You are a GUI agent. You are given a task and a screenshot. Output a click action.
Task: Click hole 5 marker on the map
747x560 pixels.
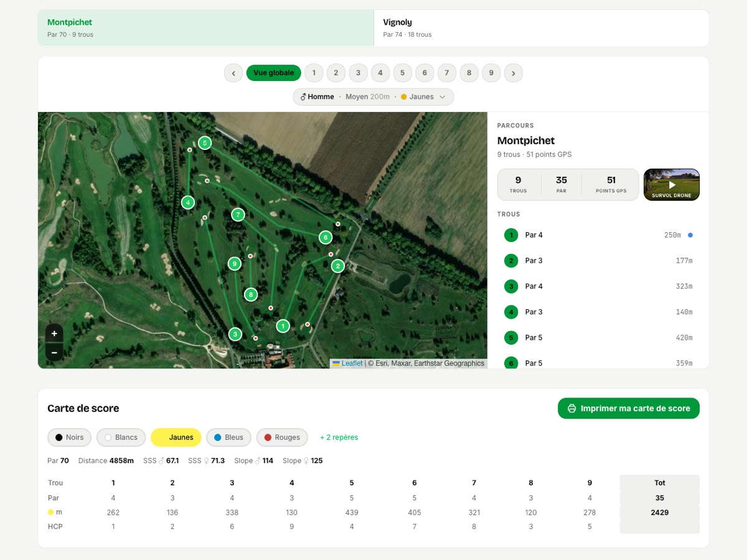205,143
